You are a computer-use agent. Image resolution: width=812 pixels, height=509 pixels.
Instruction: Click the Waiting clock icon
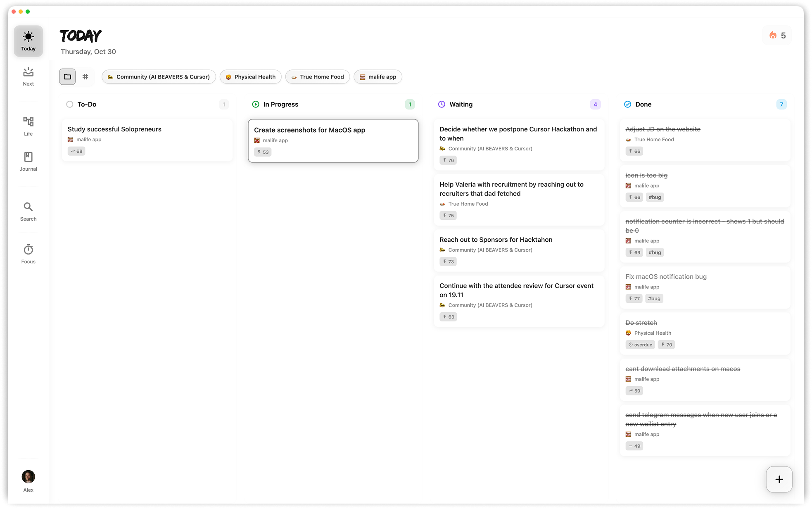tap(441, 104)
